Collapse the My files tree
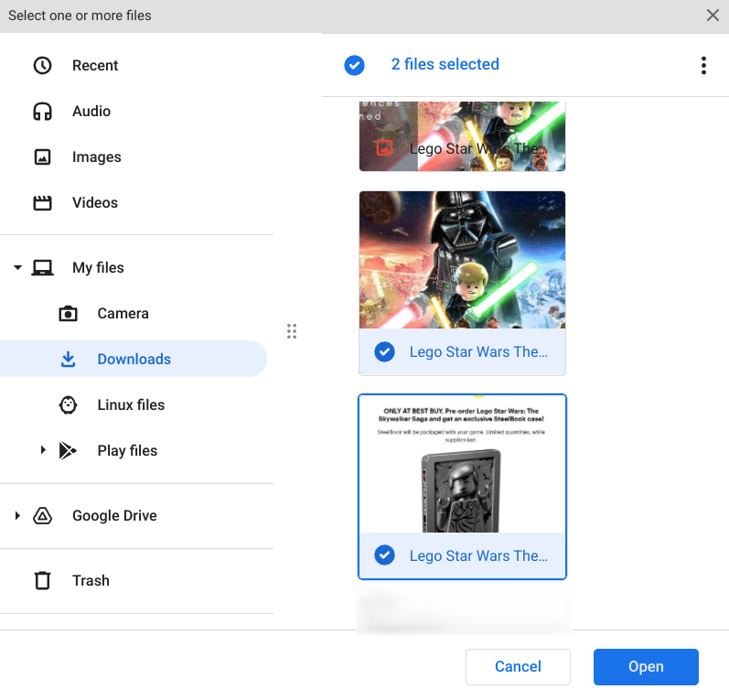The height and width of the screenshot is (700, 729). (x=17, y=268)
